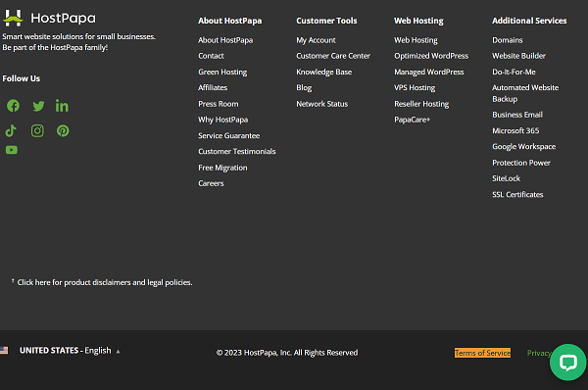Open Green Hosting link
Image resolution: width=588 pixels, height=390 pixels.
click(222, 72)
